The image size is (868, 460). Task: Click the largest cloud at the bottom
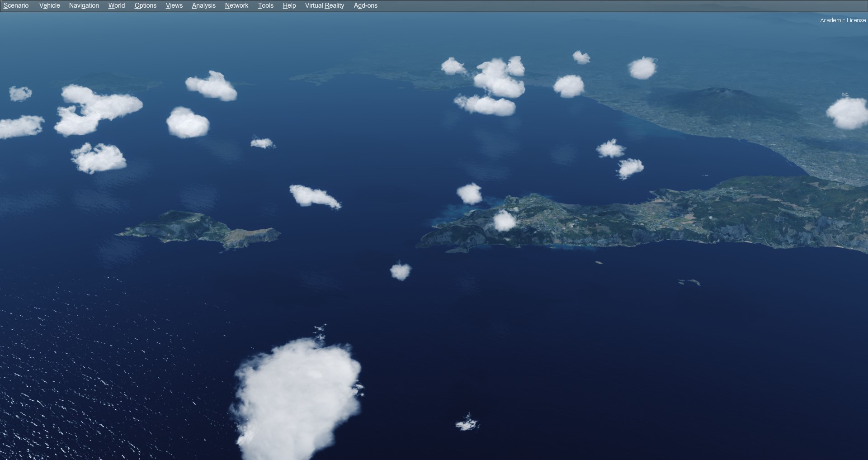point(296,398)
